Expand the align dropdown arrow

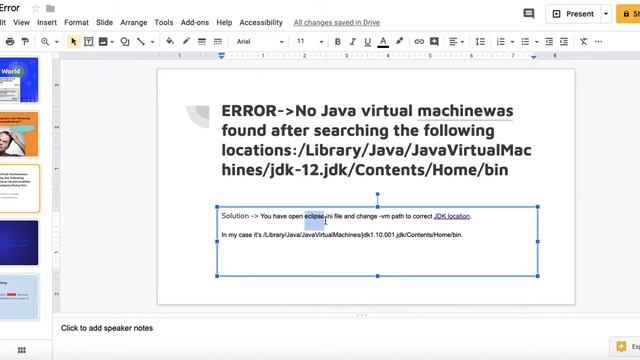462,42
